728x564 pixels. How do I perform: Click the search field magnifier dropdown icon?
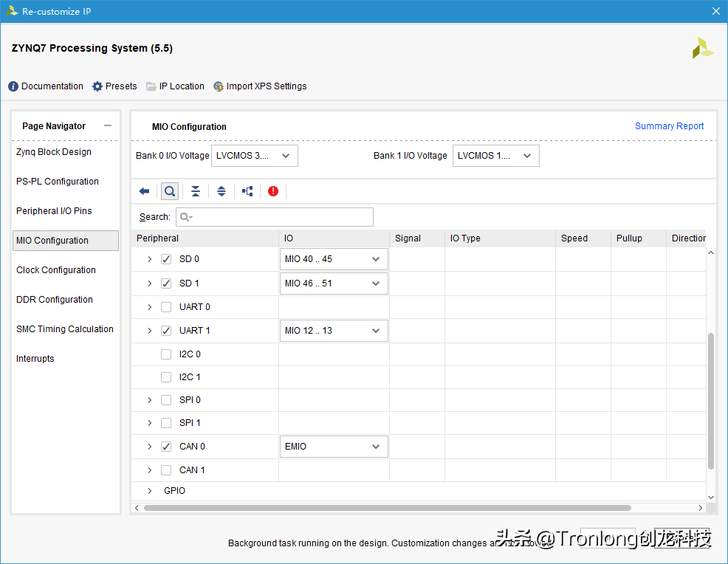pyautogui.click(x=186, y=217)
